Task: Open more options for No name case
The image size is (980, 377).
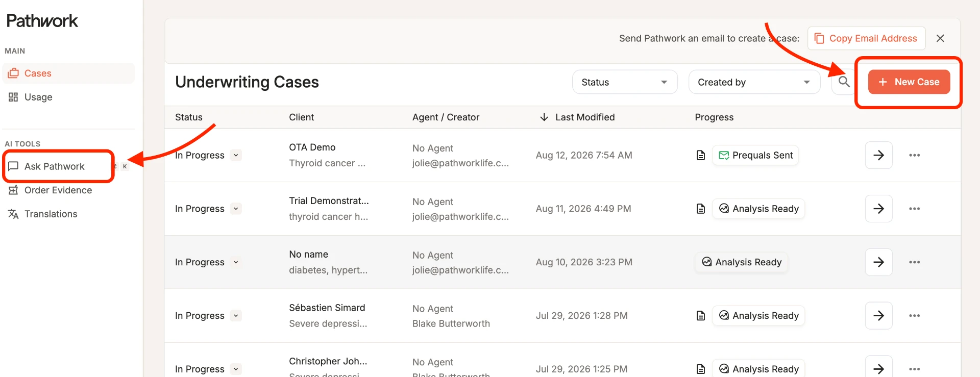Action: (914, 262)
